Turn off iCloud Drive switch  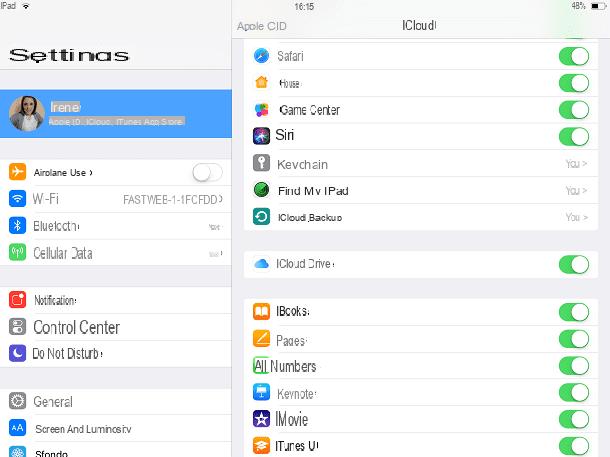tap(574, 264)
